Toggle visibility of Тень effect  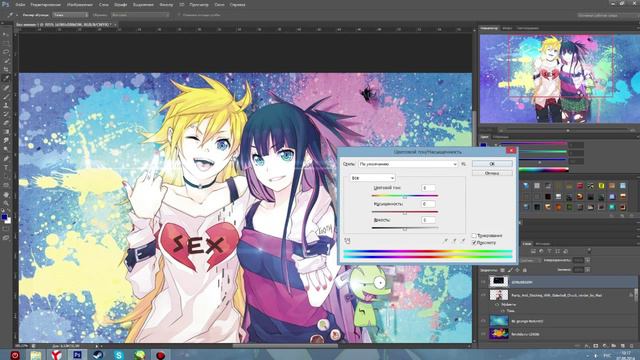[503, 311]
